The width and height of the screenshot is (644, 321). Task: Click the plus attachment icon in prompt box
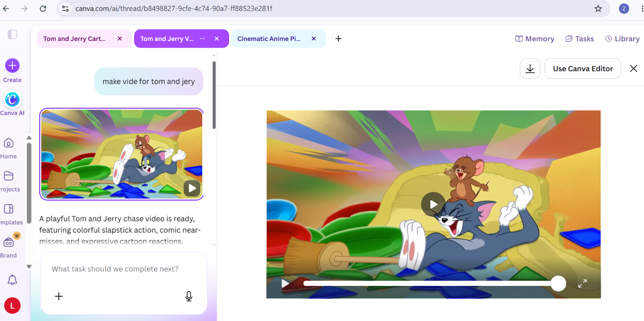pos(59,296)
